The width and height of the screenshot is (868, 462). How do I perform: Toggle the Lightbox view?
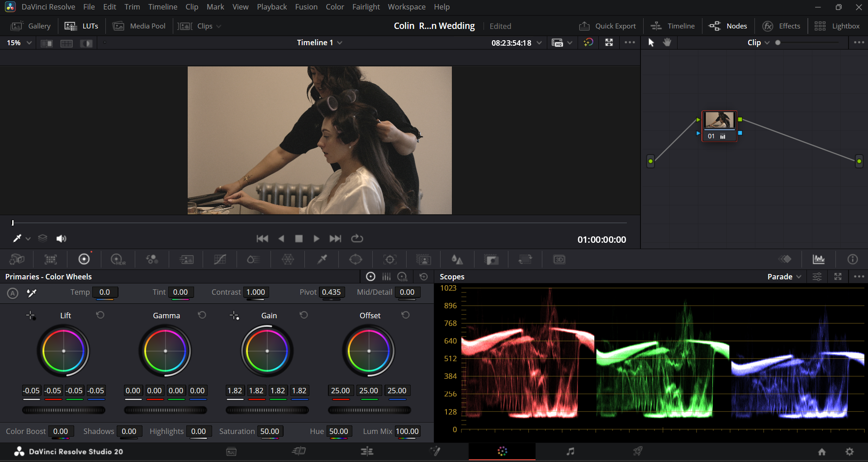837,26
